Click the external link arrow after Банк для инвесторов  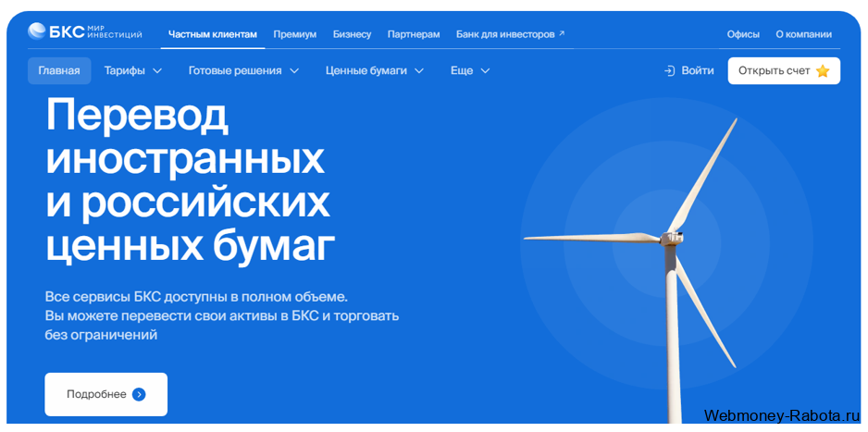tap(562, 33)
